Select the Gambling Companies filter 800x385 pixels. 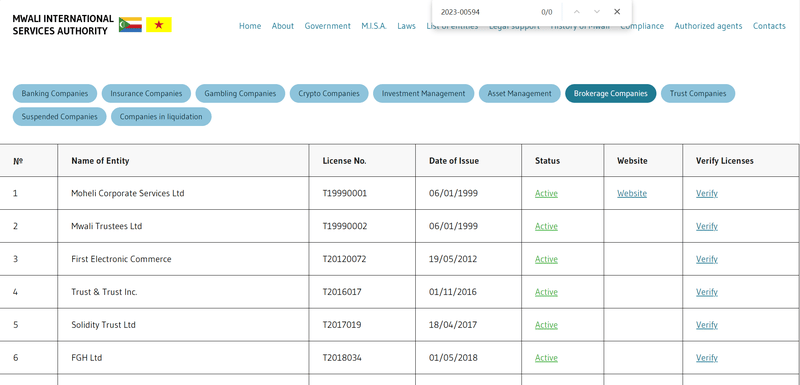coord(240,93)
